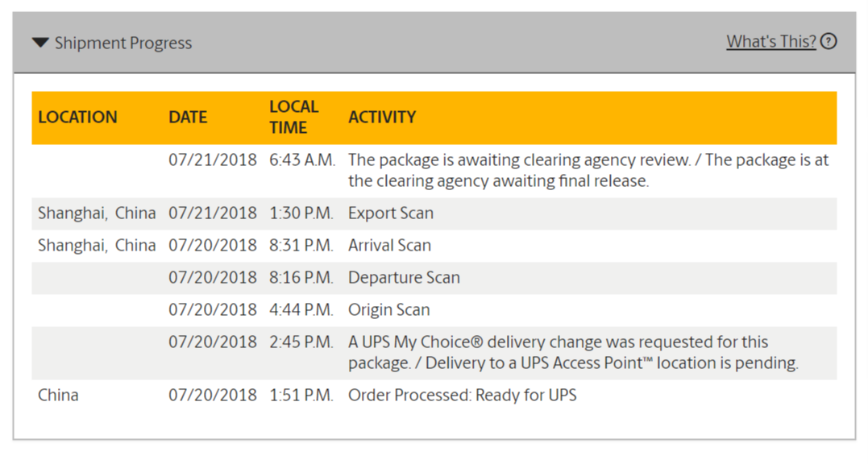
Task: Click the ACTIVITY column header
Action: coord(382,118)
